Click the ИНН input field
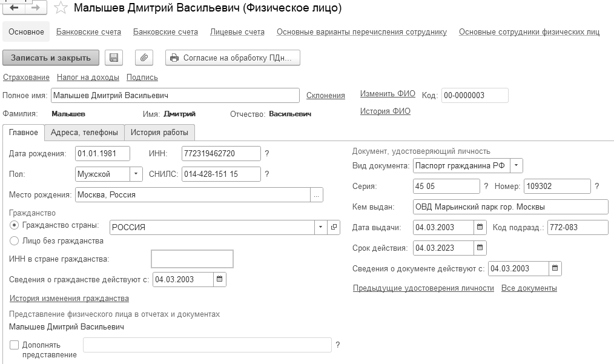Image resolution: width=614 pixels, height=364 pixels. 220,153
